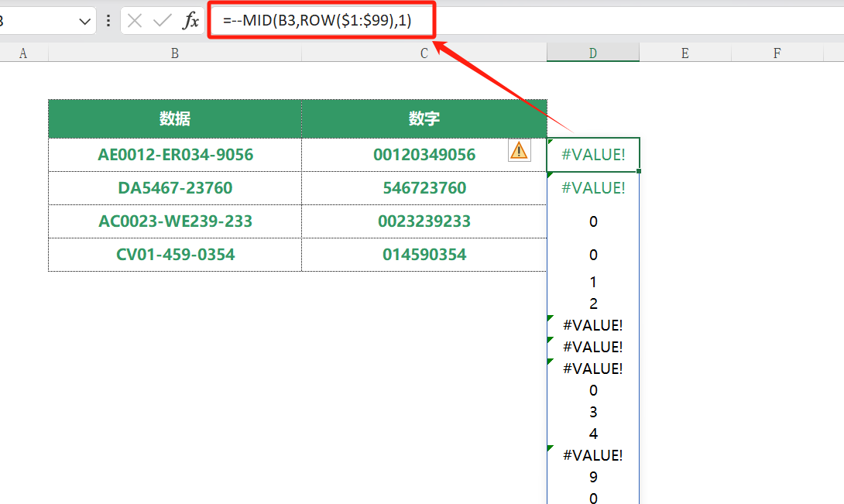
Task: Select the #VALUE! cell directly below 2
Action: pos(593,325)
